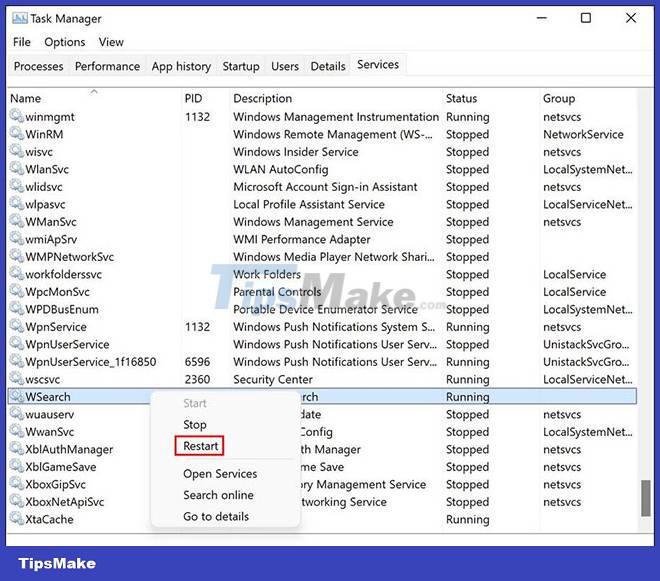Click the WManSvc service gear icon
660x581 pixels.
(17, 221)
